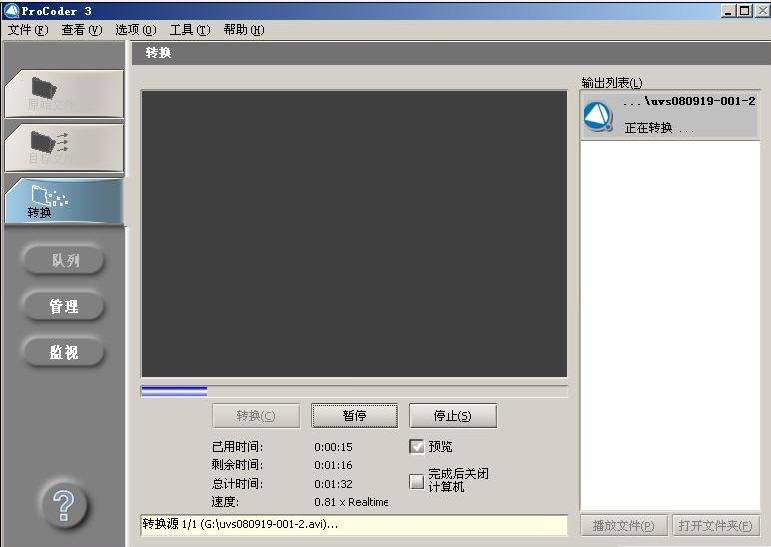This screenshot has width=771, height=547.
Task: Click the 打开文件夹(F) open folder button
Action: click(x=715, y=525)
